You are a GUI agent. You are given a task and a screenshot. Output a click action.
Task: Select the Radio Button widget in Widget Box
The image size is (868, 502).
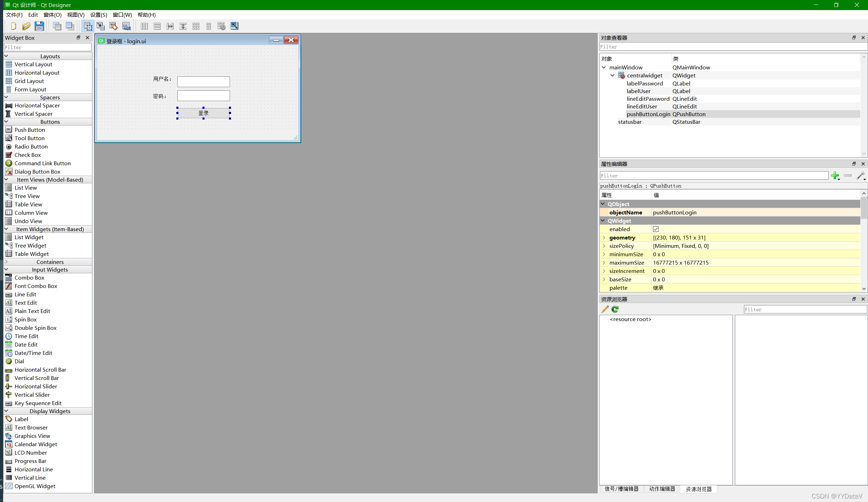click(x=31, y=146)
